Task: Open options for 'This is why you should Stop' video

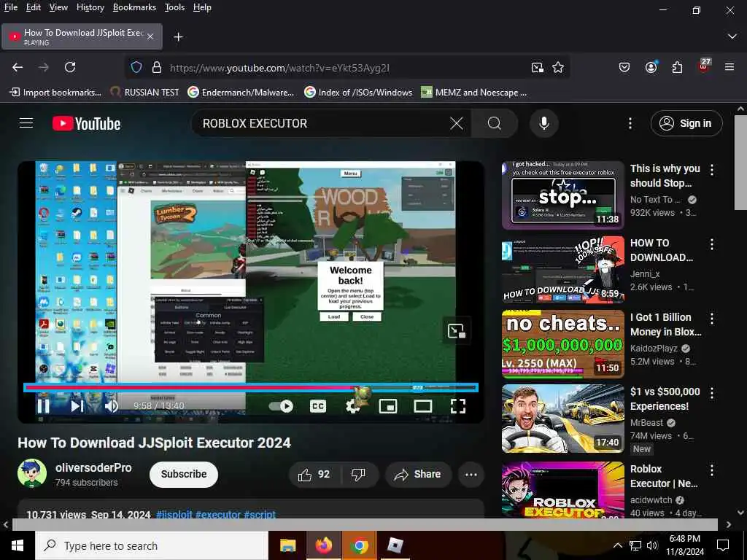Action: tap(712, 169)
